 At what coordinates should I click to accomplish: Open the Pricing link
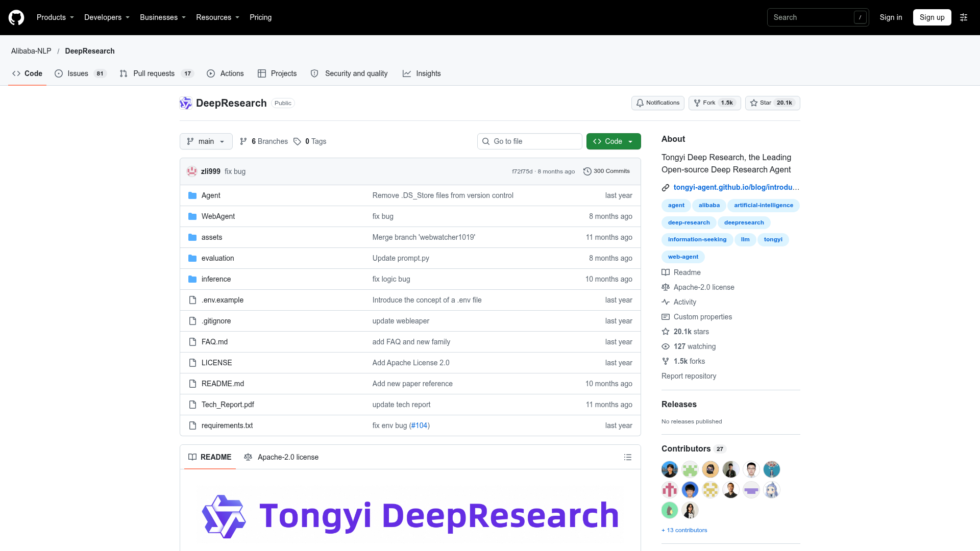[x=260, y=17]
